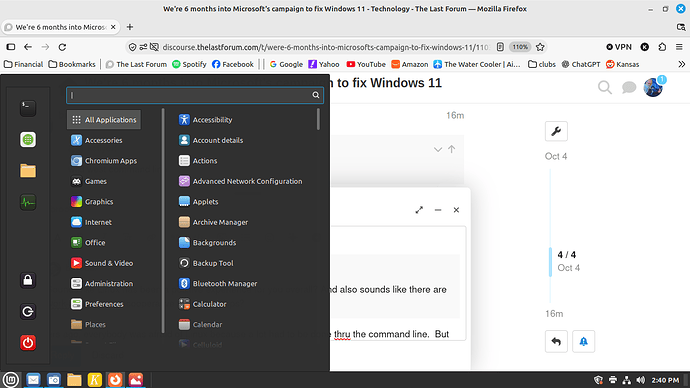Click the search box in the application menu
This screenshot has width=690, height=388.
195,95
